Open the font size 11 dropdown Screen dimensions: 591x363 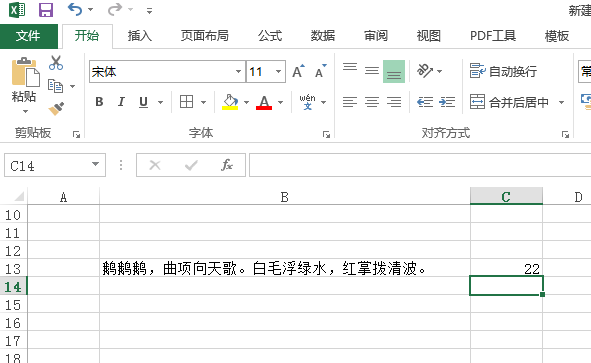click(279, 72)
